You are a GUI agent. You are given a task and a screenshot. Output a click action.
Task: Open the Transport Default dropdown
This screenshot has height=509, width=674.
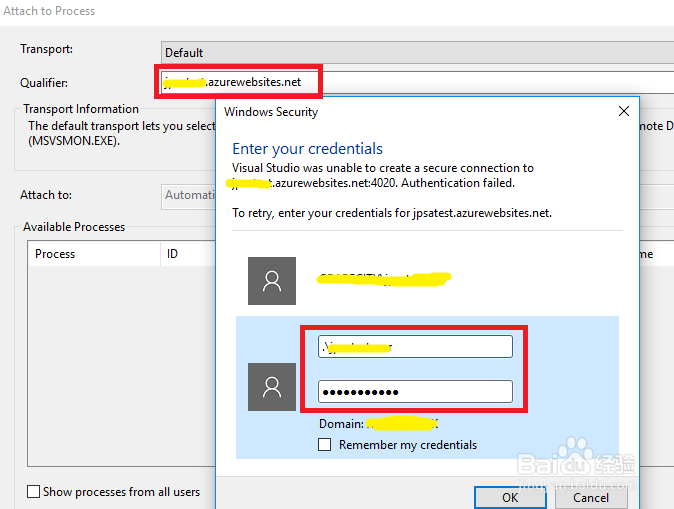[417, 52]
